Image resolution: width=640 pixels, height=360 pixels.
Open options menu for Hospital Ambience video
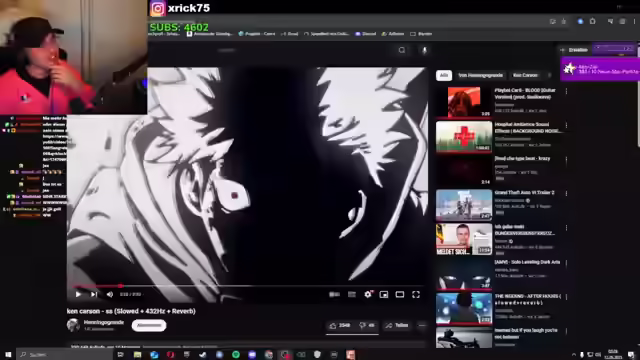point(566,125)
